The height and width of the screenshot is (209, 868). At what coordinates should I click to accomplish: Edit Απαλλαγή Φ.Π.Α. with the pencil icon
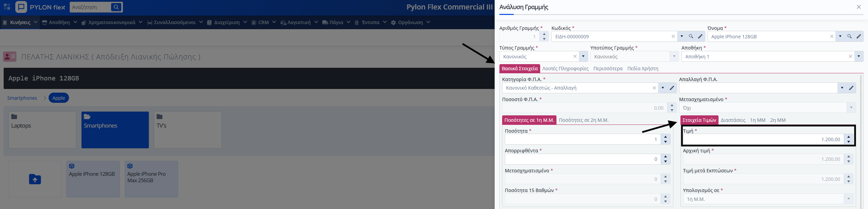coord(851,88)
